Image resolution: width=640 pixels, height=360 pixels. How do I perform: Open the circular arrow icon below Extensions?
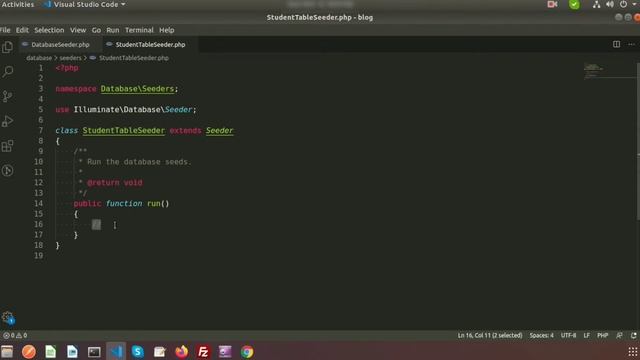coord(7,170)
